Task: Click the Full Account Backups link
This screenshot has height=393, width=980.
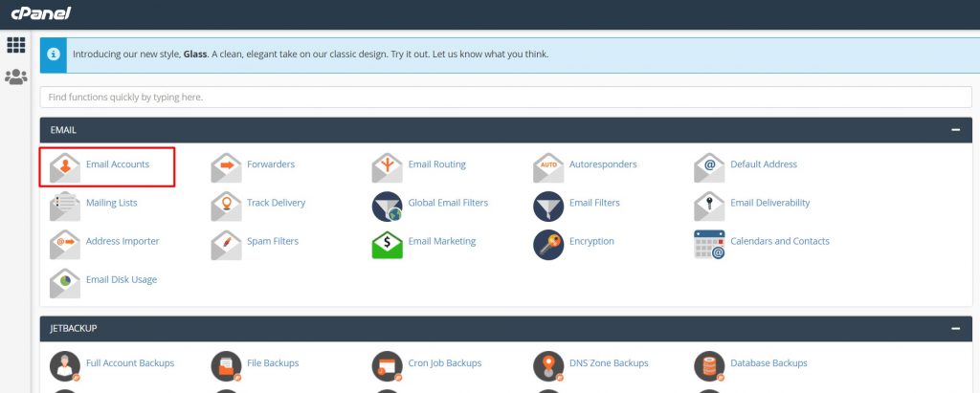Action: point(130,363)
